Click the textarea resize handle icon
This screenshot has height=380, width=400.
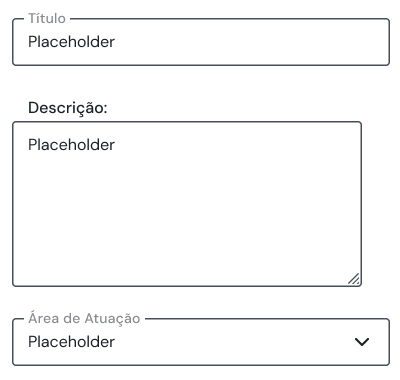[354, 279]
